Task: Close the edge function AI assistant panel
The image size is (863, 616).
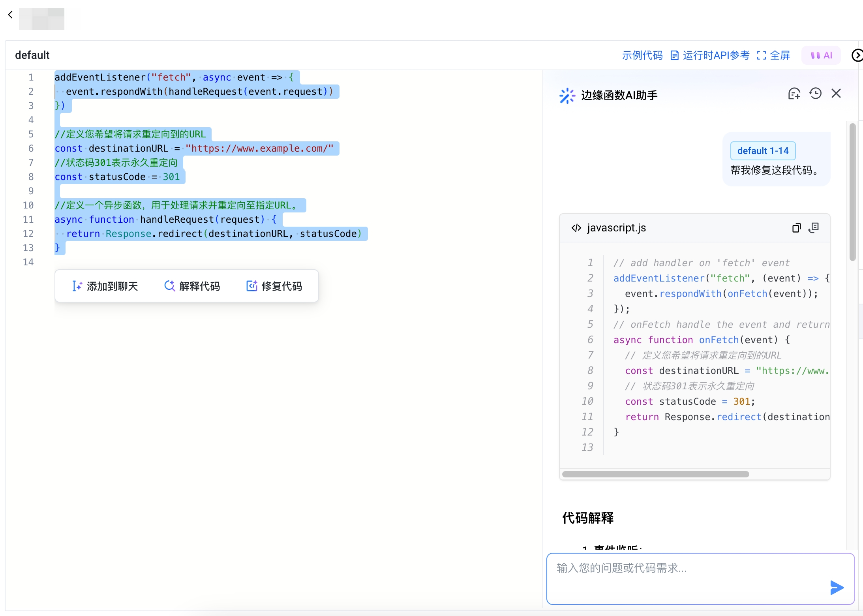Action: pyautogui.click(x=836, y=94)
